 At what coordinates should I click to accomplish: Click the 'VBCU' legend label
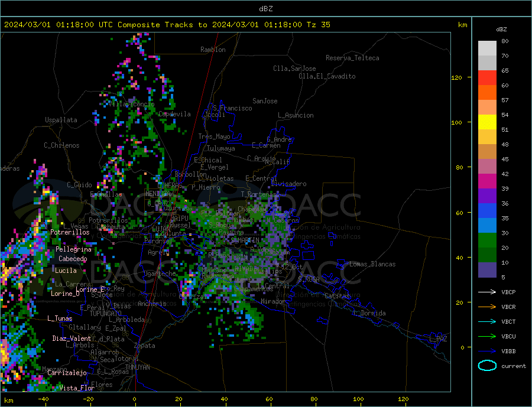click(x=508, y=337)
